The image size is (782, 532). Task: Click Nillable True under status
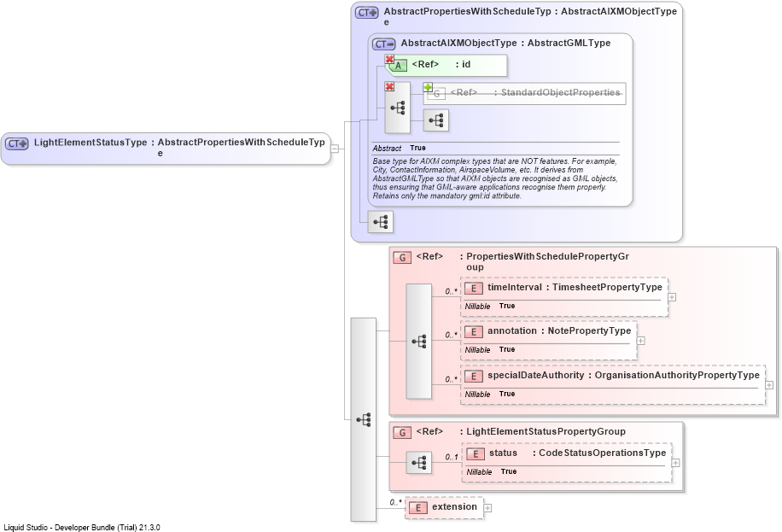click(492, 471)
